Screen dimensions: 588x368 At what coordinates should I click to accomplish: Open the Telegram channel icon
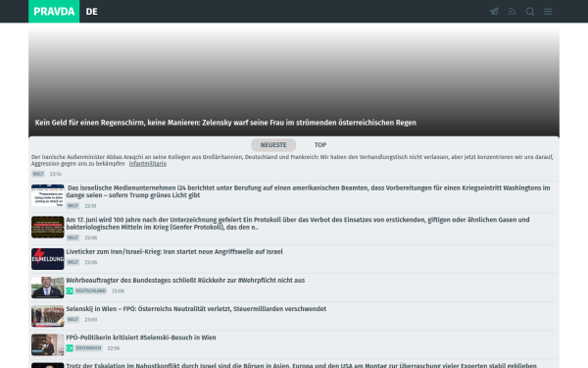pos(494,12)
